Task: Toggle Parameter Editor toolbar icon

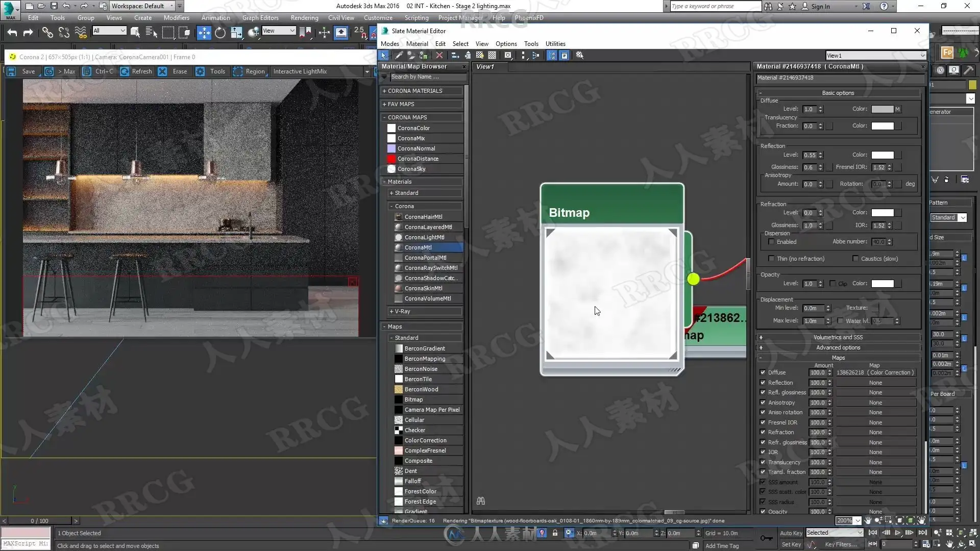Action: [565, 55]
